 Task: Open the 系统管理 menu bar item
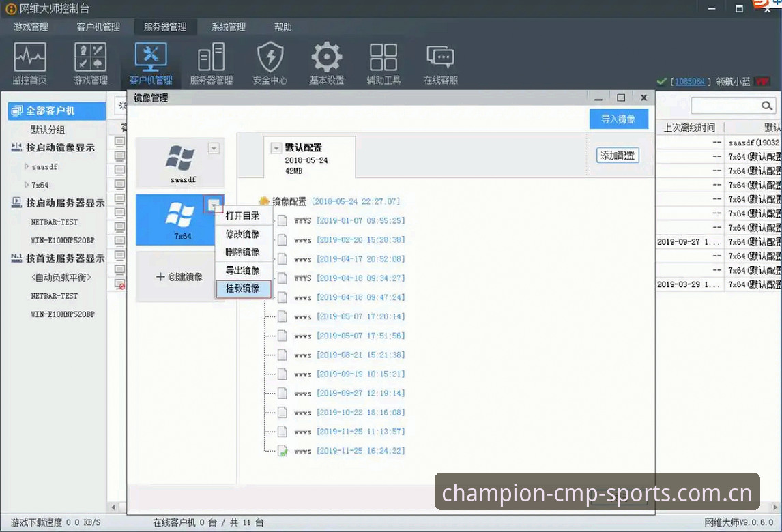229,27
